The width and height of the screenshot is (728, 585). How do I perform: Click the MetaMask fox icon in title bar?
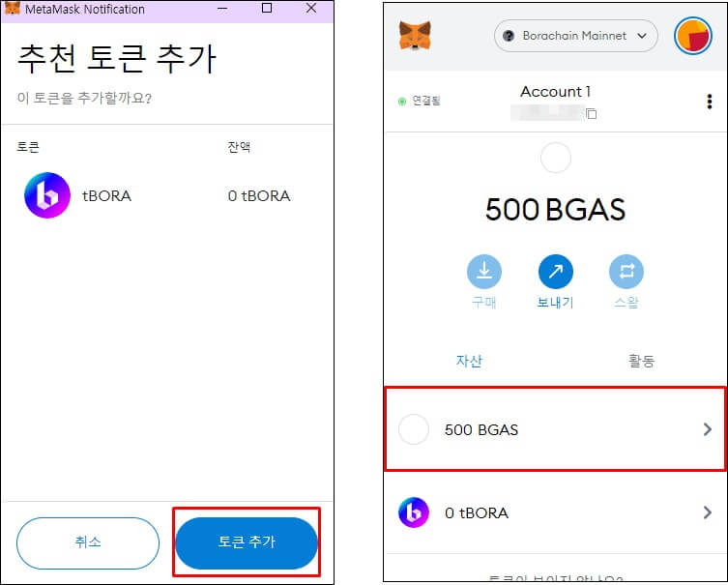[x=12, y=8]
